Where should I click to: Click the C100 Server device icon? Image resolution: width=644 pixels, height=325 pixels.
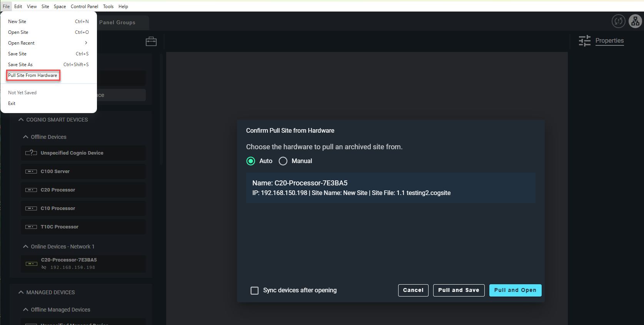[x=31, y=172]
